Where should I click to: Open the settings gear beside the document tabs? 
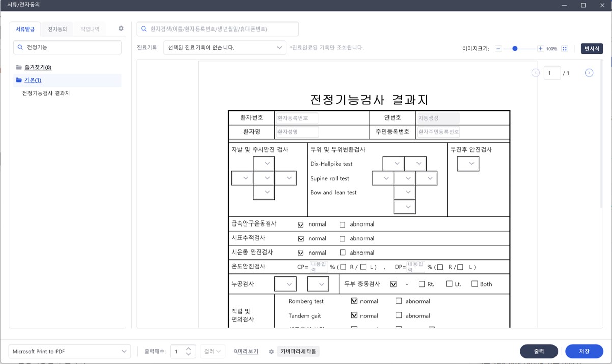coord(120,29)
